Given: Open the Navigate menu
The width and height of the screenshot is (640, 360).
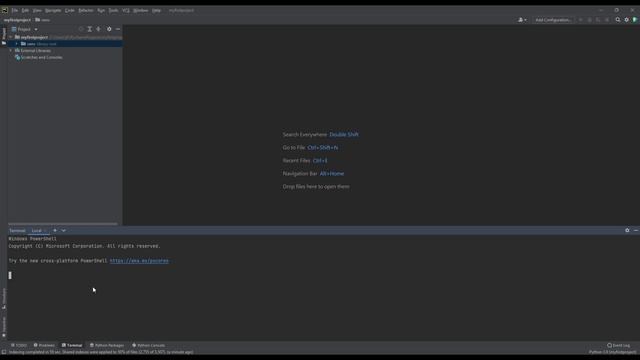Looking at the screenshot, I should click(x=53, y=10).
